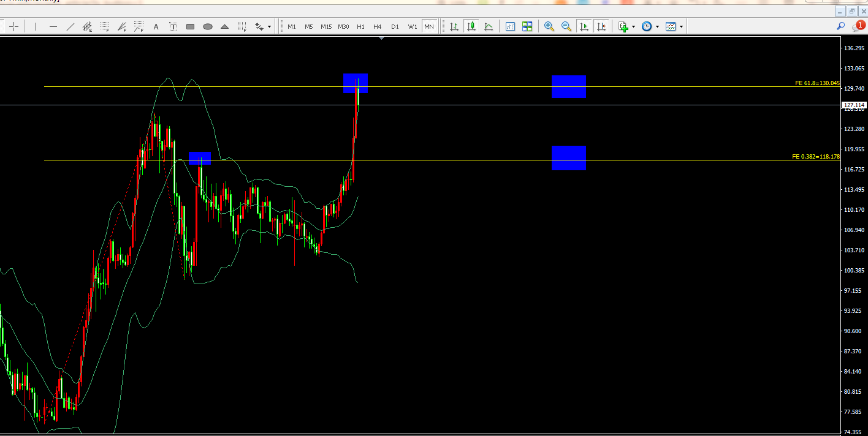Zoom in the chart with magnifier plus
Screen dimensions: 868x436
click(549, 26)
